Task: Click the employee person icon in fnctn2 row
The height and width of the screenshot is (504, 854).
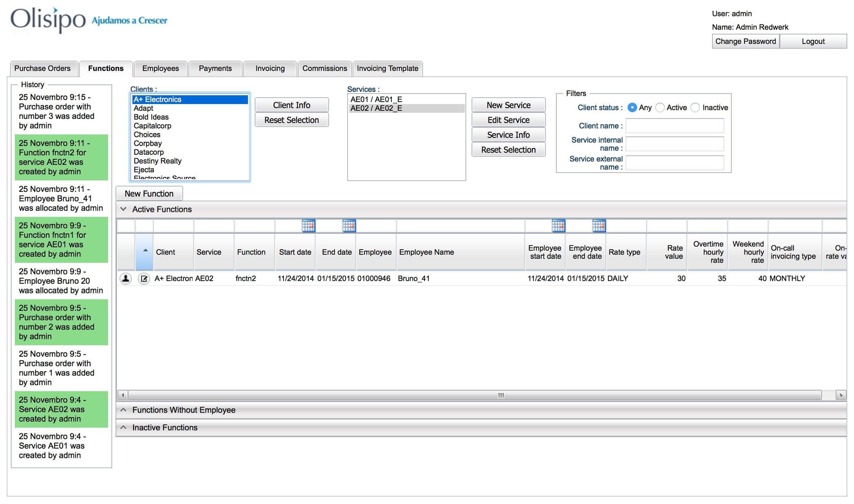Action: click(x=126, y=279)
